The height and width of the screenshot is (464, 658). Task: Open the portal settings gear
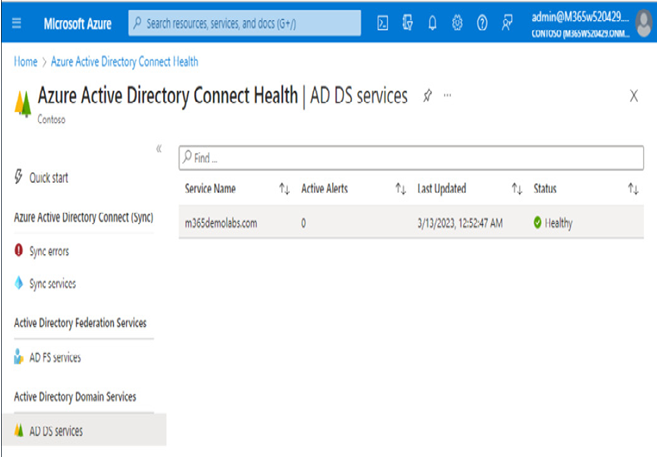pos(457,23)
